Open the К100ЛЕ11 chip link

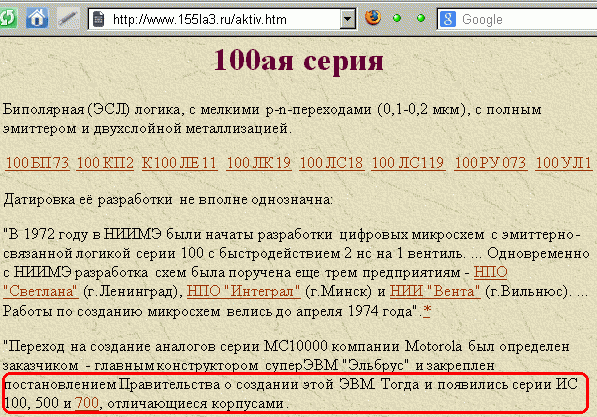(x=179, y=163)
